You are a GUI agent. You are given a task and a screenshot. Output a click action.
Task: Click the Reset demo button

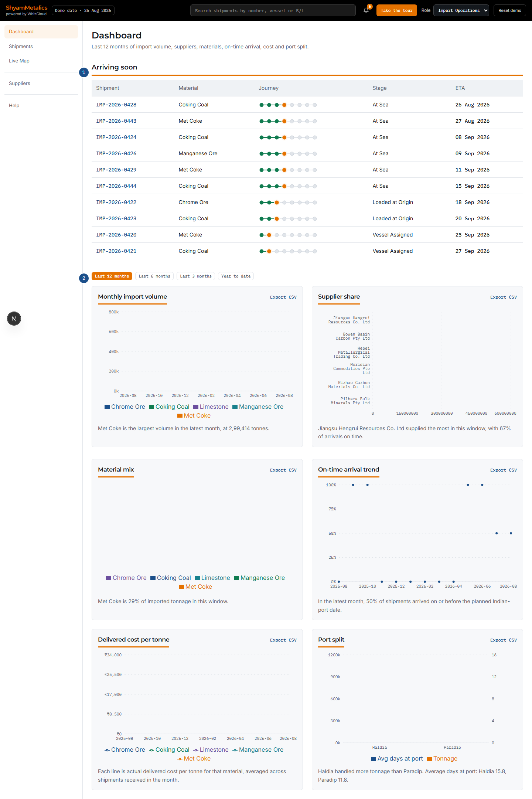pyautogui.click(x=510, y=10)
